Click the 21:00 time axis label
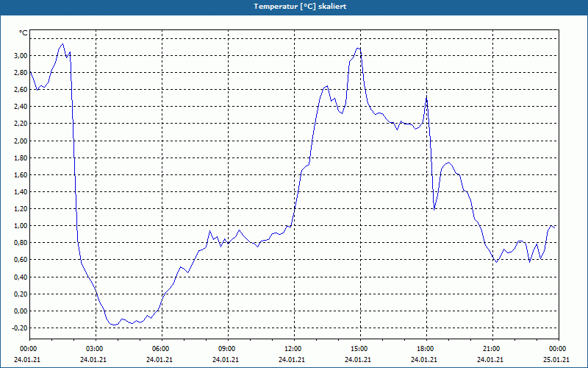Viewport: 588px width, 368px height. [x=491, y=349]
